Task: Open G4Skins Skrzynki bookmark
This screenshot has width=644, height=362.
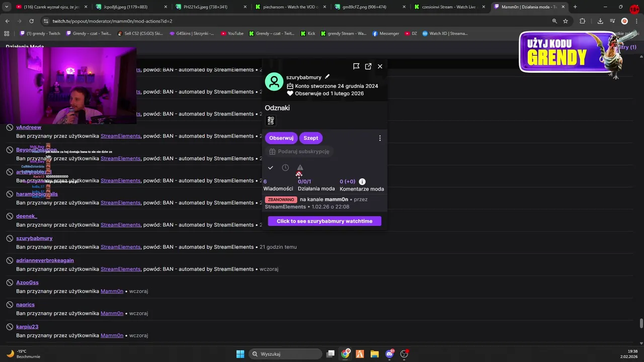Action: pyautogui.click(x=192, y=33)
